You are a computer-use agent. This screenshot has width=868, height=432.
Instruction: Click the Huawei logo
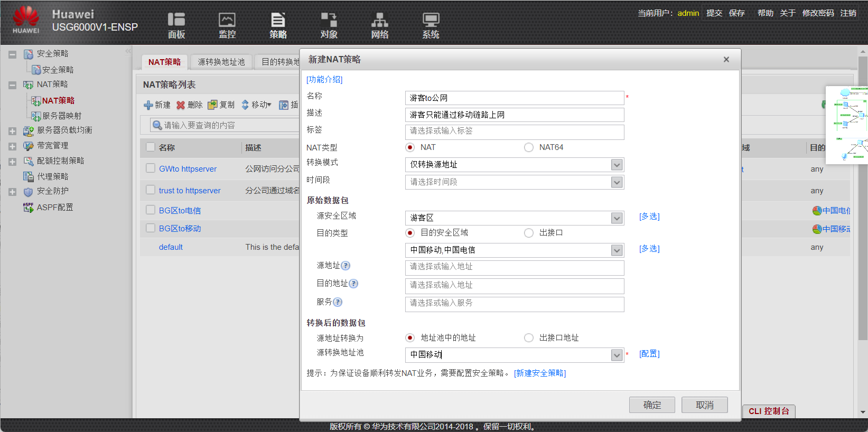coord(26,20)
